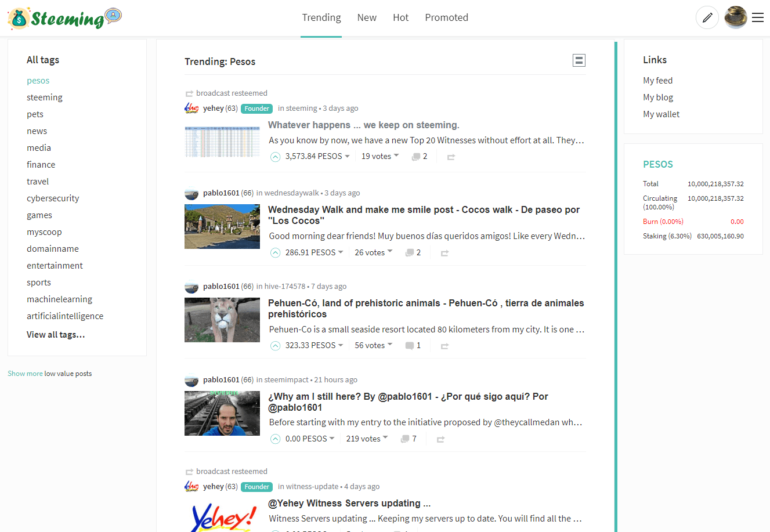The height and width of the screenshot is (532, 770).
Task: Go to My wallet
Action: tap(661, 114)
